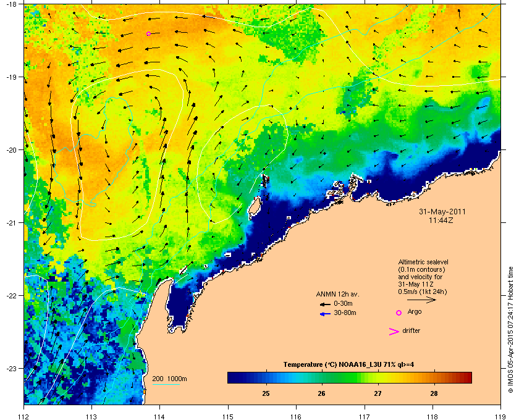Click the '31-May-2011' date label
The height and width of the screenshot is (420, 519).
click(442, 212)
